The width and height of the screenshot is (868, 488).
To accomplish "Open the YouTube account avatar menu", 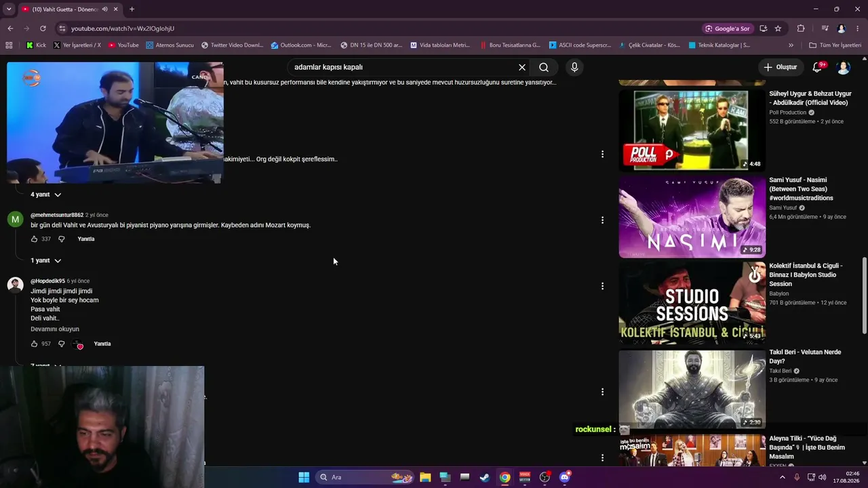I will pos(844,67).
